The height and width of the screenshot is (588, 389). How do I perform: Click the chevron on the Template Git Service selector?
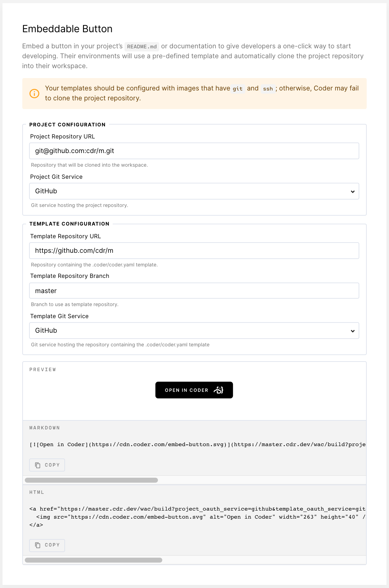(352, 331)
